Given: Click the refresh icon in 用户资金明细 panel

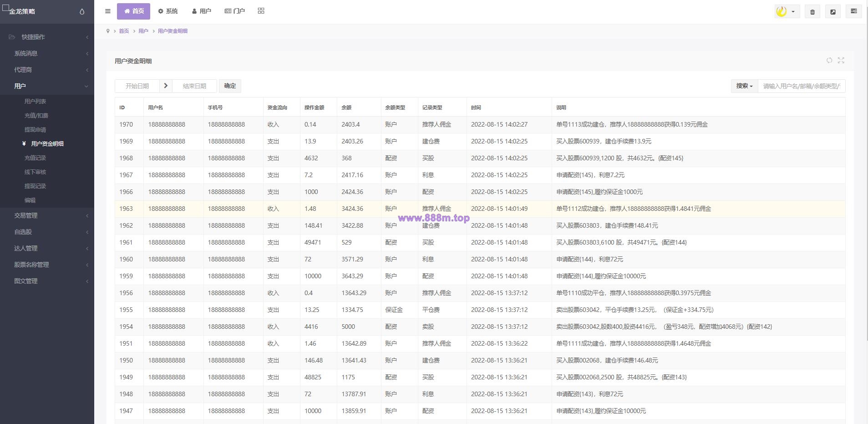Looking at the screenshot, I should click(x=829, y=61).
